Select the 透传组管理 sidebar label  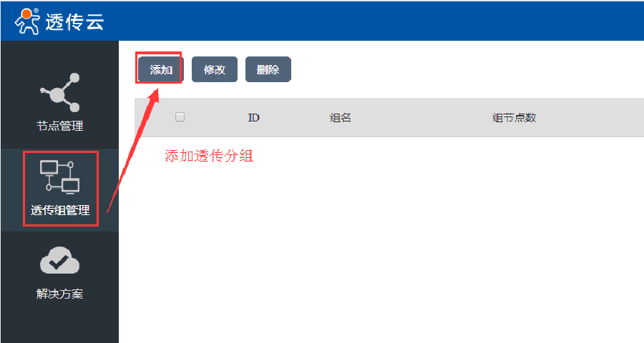tap(60, 210)
